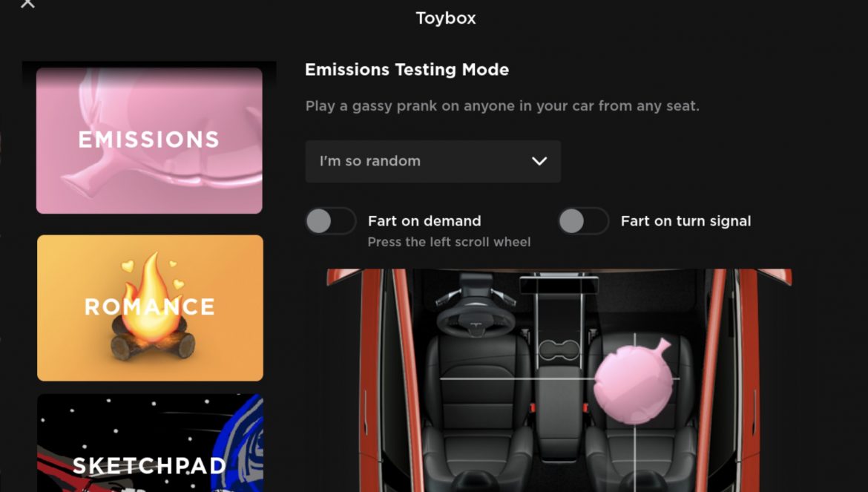
Task: Click the campfire flame icon on Romance
Action: click(x=151, y=299)
